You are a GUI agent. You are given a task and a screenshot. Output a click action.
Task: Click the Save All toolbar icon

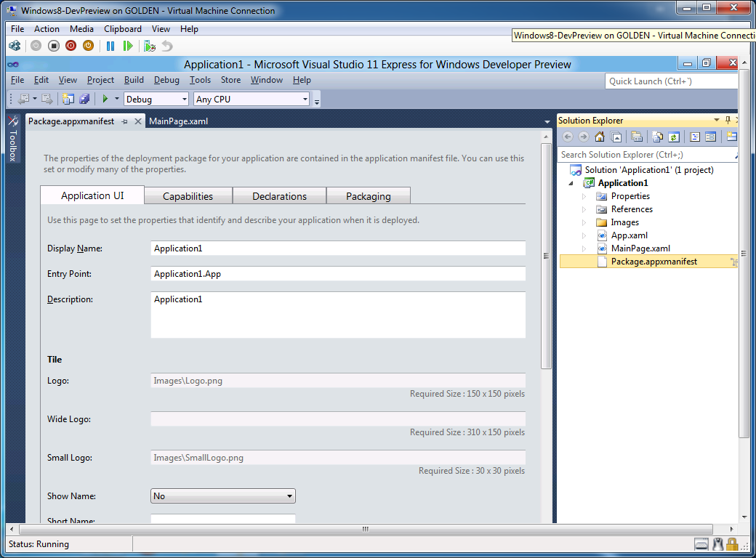(84, 99)
